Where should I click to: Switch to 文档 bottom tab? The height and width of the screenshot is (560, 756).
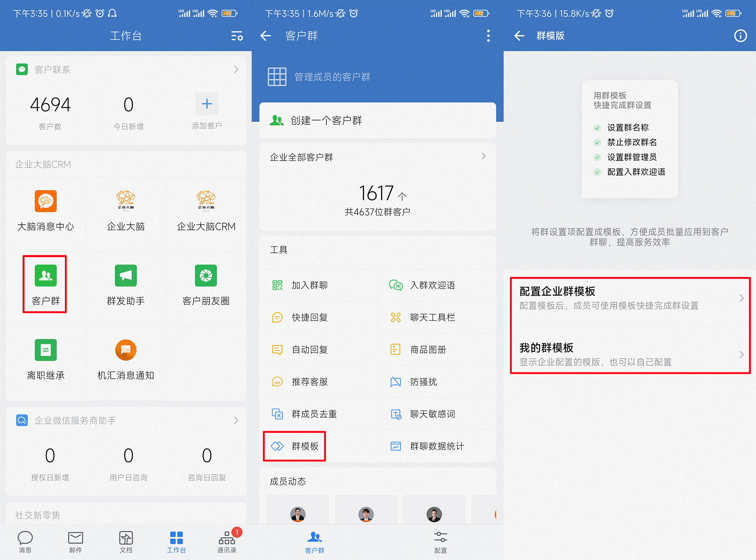126,542
